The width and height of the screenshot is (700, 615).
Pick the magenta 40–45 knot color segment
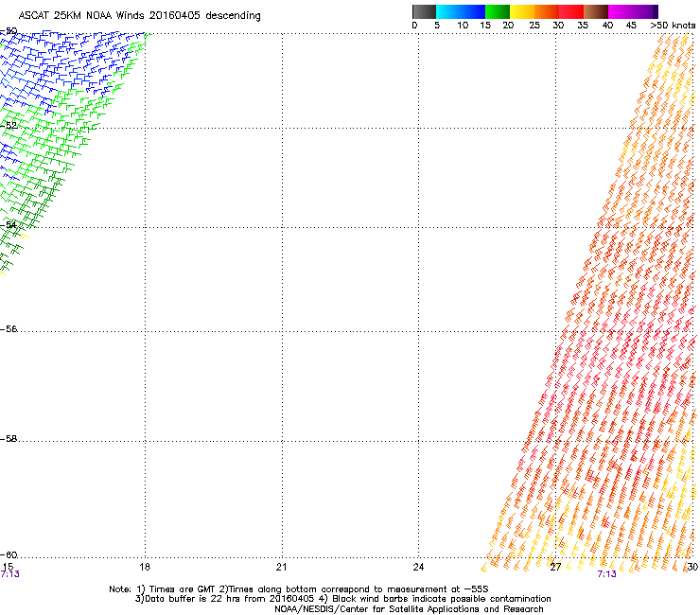click(x=621, y=11)
